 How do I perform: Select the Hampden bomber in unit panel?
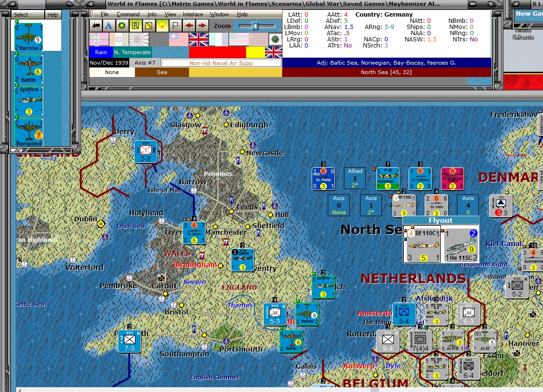point(29,133)
